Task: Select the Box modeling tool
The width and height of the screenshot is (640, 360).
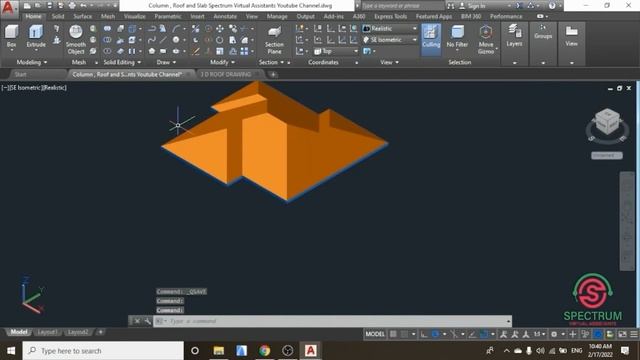Action: coord(11,36)
